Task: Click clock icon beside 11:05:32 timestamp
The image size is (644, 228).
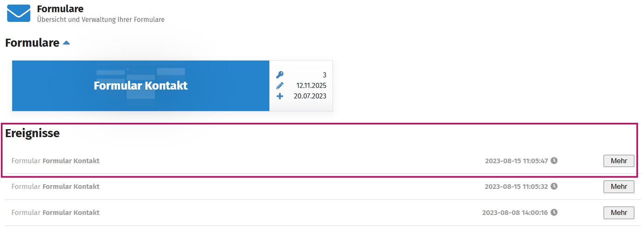Action: click(x=554, y=186)
